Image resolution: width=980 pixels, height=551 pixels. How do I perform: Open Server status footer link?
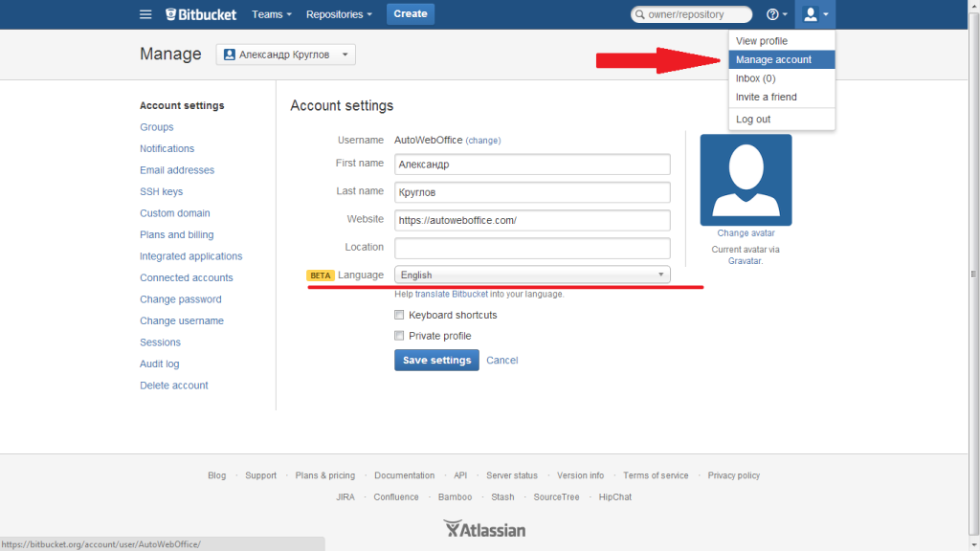coord(512,475)
